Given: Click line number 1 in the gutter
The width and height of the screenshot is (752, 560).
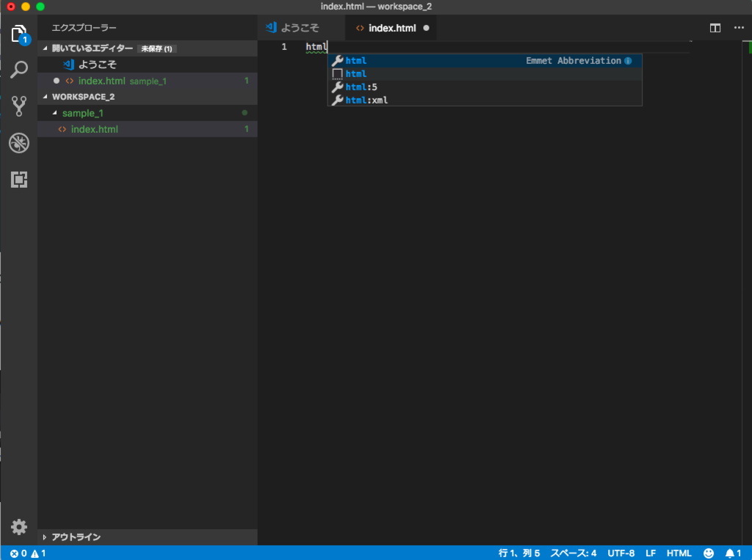Looking at the screenshot, I should point(284,46).
